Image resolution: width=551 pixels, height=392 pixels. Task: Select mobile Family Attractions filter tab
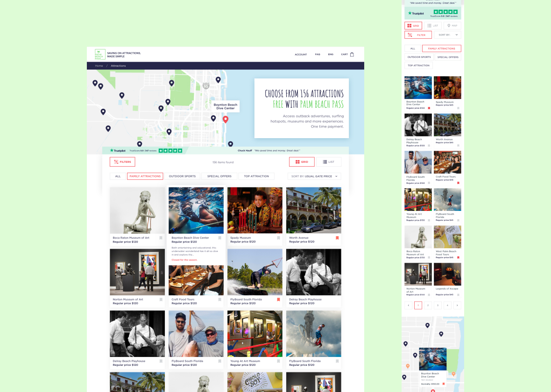pos(442,49)
